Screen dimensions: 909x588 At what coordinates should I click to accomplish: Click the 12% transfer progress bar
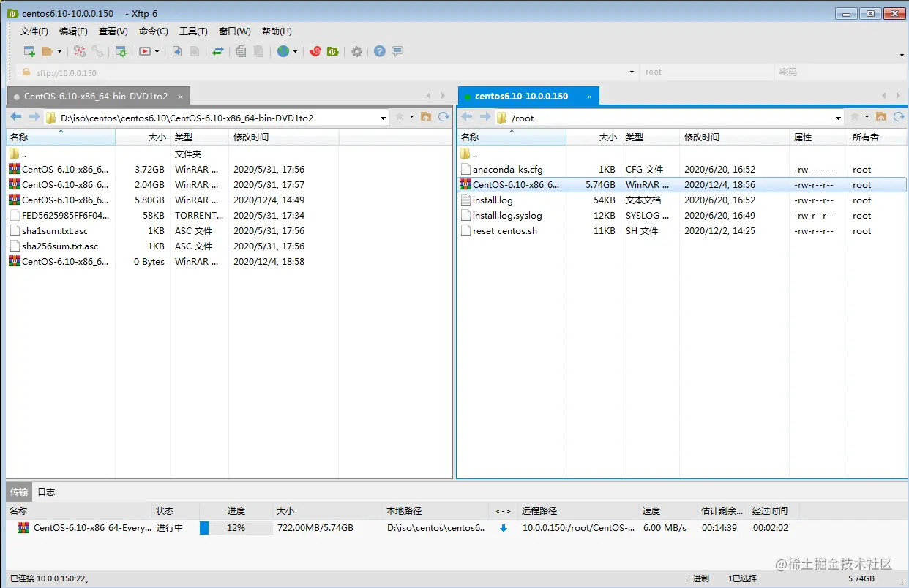(236, 528)
